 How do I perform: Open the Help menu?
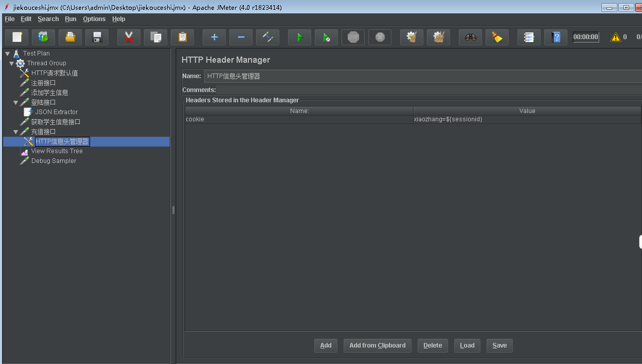pos(119,19)
